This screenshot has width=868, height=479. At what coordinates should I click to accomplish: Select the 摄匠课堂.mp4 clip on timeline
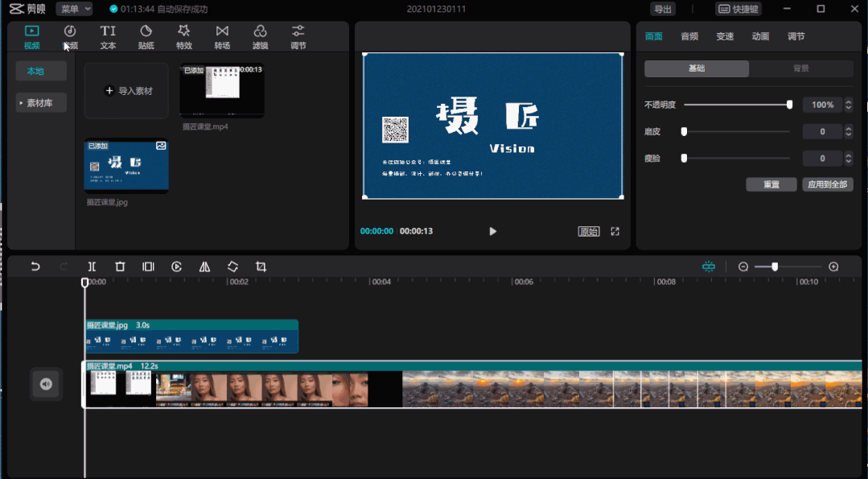[x=472, y=384]
